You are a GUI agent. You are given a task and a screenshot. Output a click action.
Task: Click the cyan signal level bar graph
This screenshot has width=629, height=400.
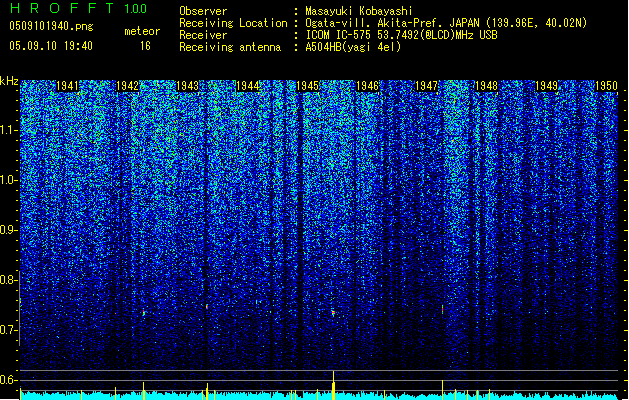point(319,396)
